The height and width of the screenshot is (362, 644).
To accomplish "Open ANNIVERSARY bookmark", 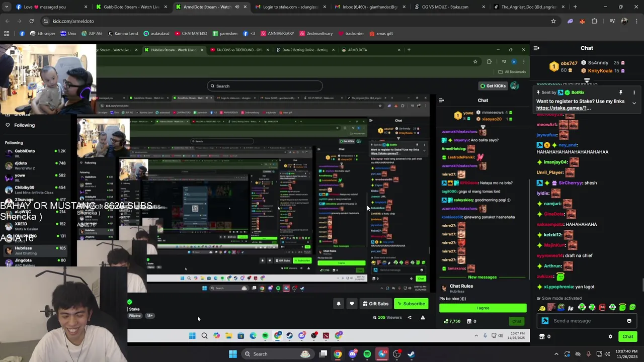I will [x=276, y=34].
